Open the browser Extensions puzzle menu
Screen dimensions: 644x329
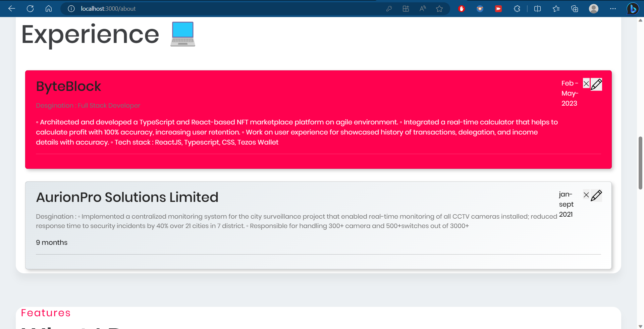click(x=517, y=9)
